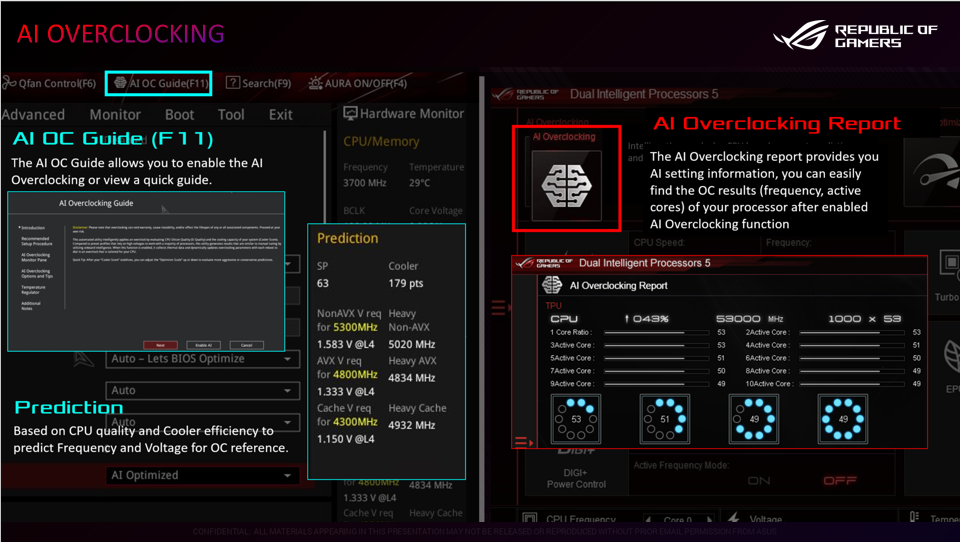Click the 4932 MHz Heavy Cache value
Image resolution: width=960 pixels, height=542 pixels.
click(x=412, y=425)
